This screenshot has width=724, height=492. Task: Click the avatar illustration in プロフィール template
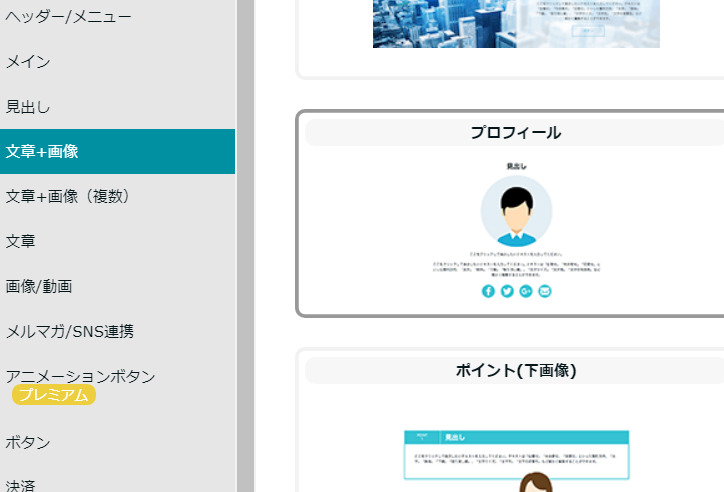point(516,211)
